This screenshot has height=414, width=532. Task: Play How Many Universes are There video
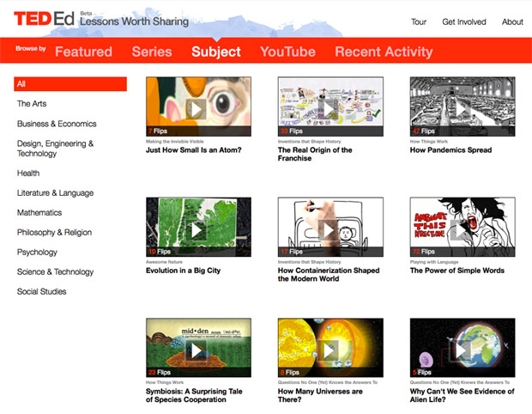328,350
